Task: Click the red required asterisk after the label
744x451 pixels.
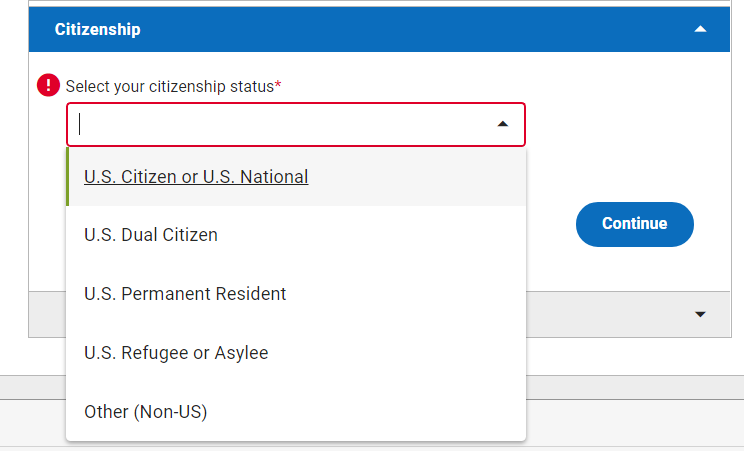Action: (278, 85)
